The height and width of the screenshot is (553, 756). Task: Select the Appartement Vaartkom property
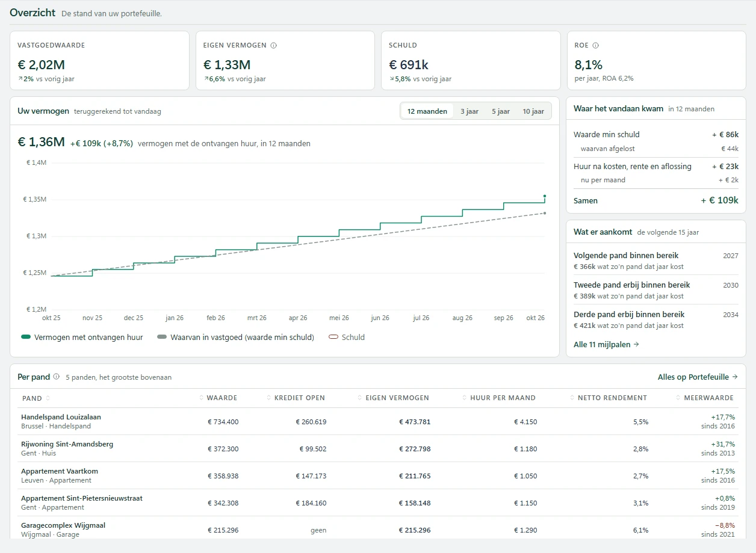[x=378, y=475]
